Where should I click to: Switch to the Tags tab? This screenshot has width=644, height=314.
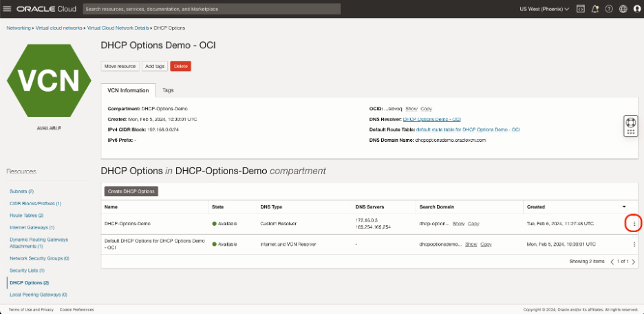click(x=168, y=90)
